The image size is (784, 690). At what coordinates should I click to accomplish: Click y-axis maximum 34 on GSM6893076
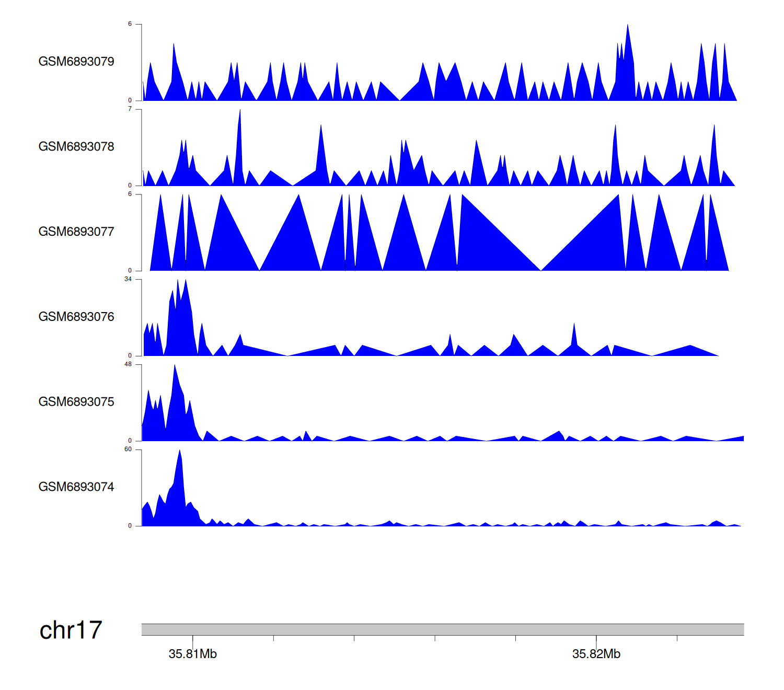tap(128, 279)
